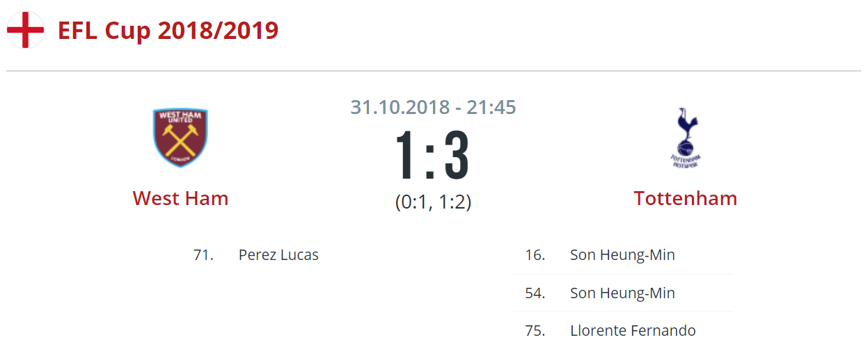
Task: Open the Tottenham team link
Action: coord(686,198)
